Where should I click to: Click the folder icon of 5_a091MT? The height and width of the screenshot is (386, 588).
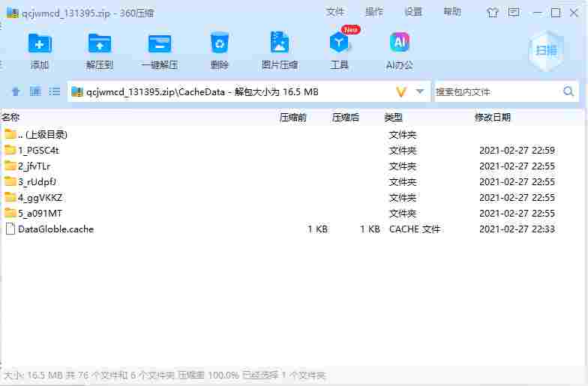pyautogui.click(x=10, y=213)
